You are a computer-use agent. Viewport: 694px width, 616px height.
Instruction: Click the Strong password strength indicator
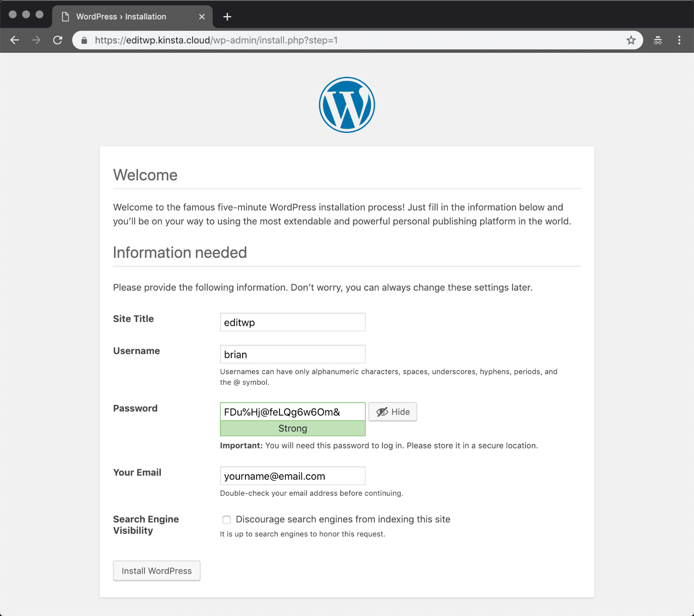point(292,428)
